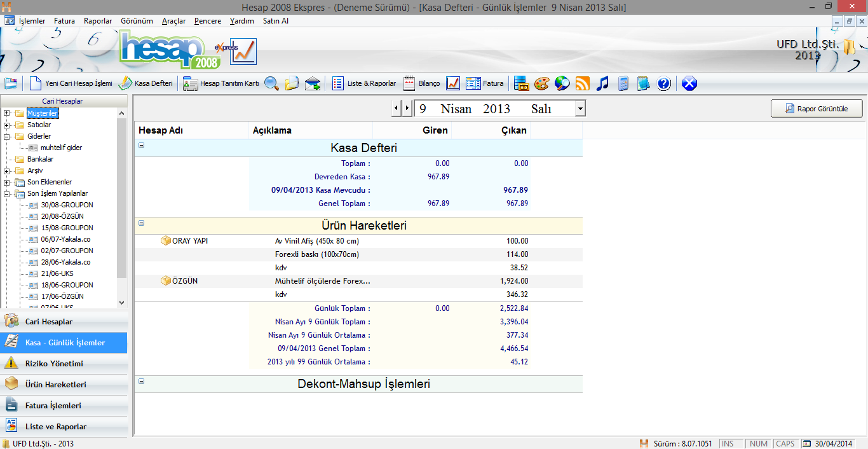This screenshot has width=868, height=449.
Task: Open Liste ve Raporlar sidebar panel
Action: click(x=64, y=426)
